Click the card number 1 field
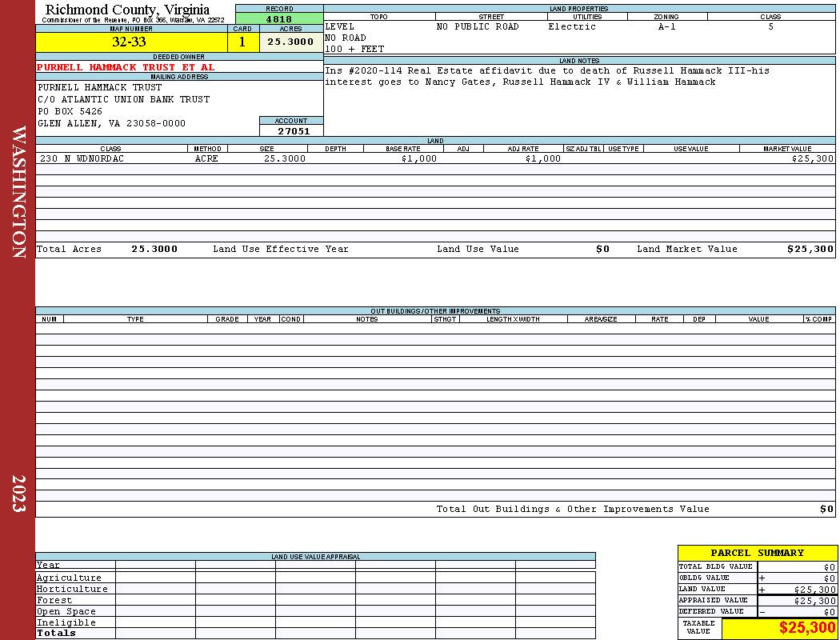 pos(242,42)
